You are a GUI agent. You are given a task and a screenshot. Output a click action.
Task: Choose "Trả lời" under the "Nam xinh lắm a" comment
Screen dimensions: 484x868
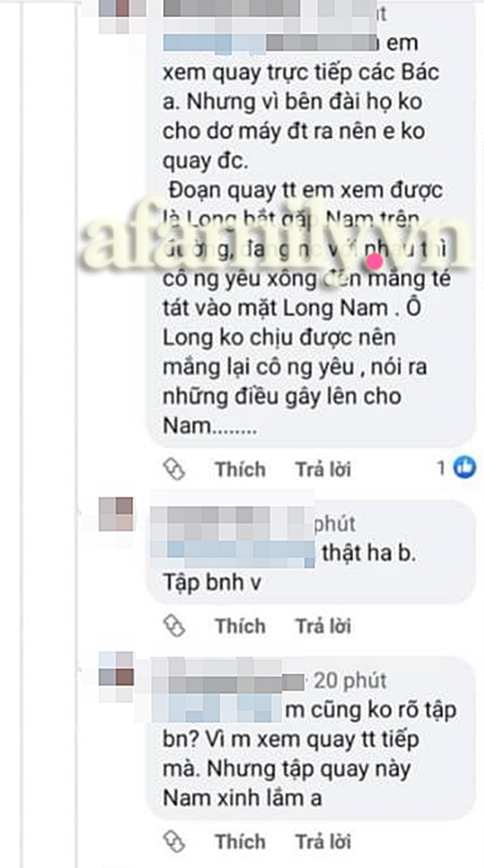323,841
